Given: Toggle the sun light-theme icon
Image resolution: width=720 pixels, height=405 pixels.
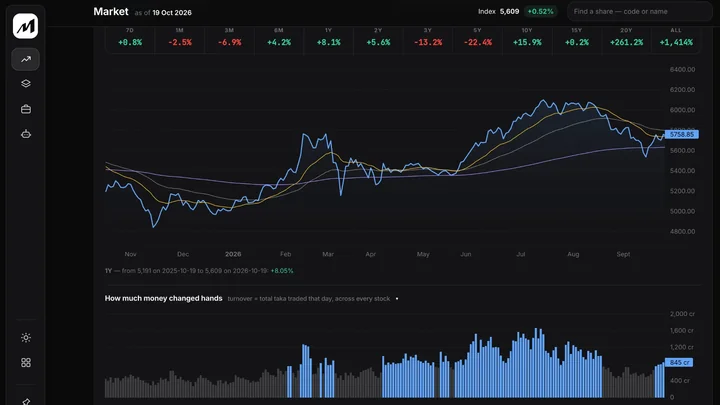Looking at the screenshot, I should coord(26,338).
